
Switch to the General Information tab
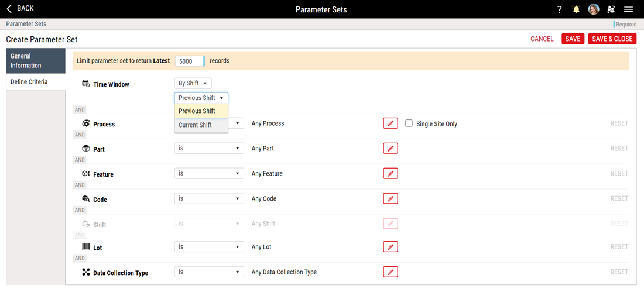pyautogui.click(x=36, y=60)
